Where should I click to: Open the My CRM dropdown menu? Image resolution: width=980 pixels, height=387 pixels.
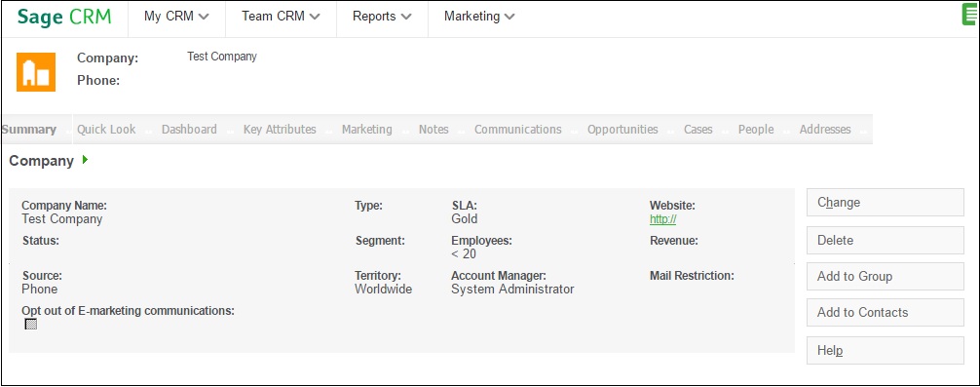click(176, 17)
